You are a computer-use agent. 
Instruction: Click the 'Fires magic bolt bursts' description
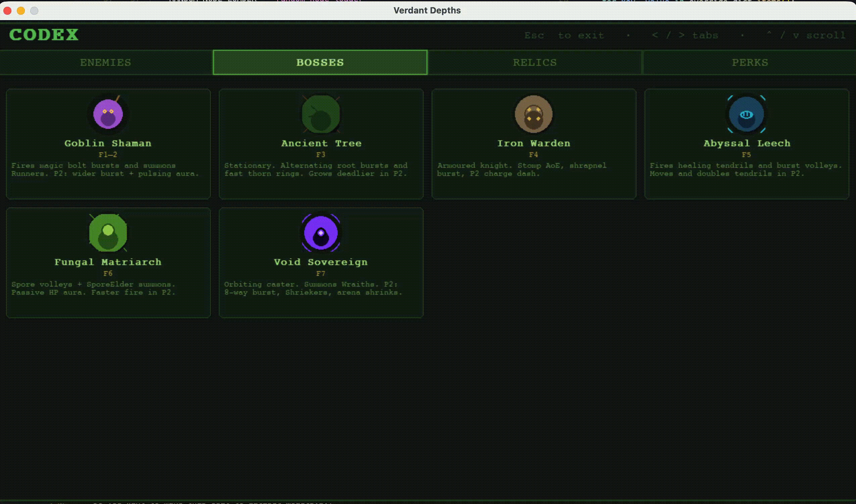click(x=105, y=169)
